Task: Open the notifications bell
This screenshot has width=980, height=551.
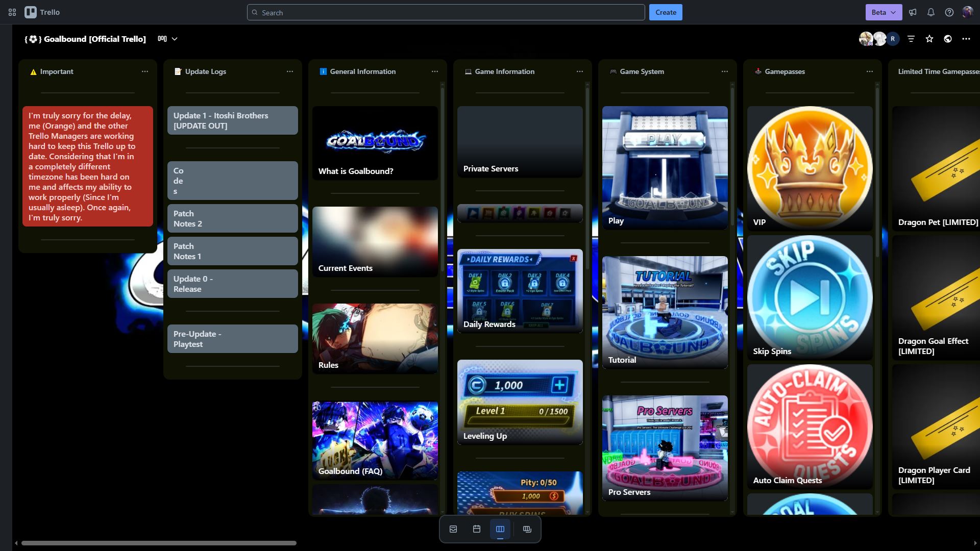Action: [x=931, y=12]
